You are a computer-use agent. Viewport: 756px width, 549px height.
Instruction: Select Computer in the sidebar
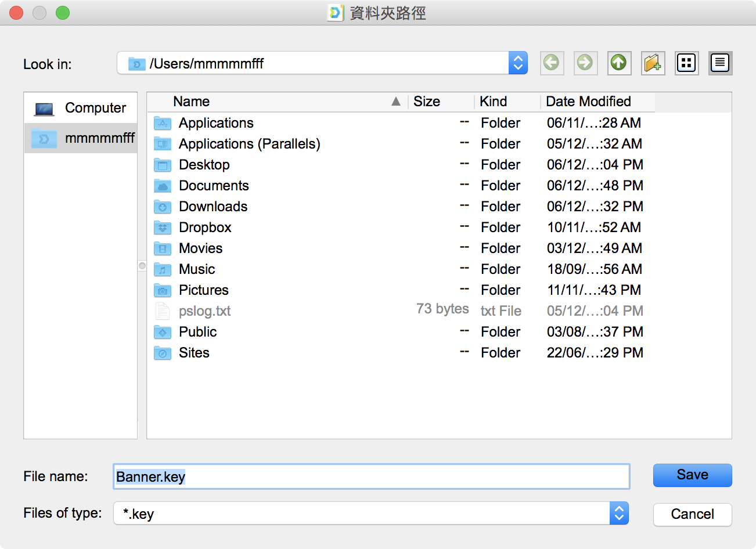[81, 108]
